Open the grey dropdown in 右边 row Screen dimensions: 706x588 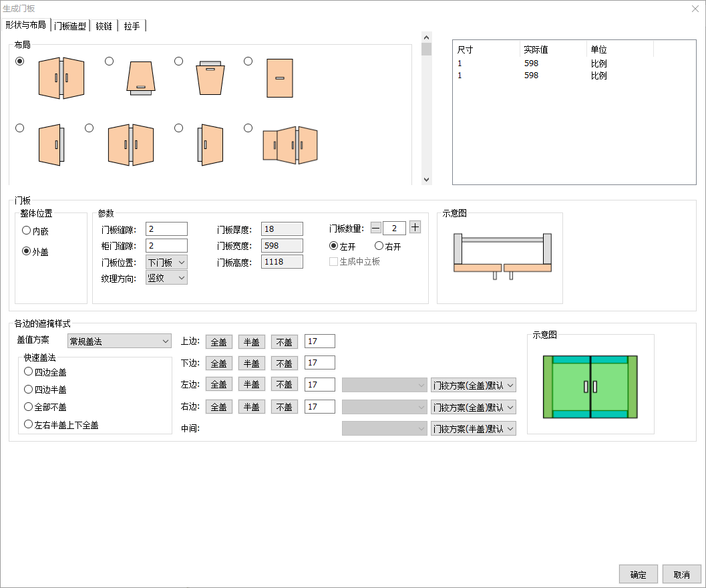pos(385,408)
